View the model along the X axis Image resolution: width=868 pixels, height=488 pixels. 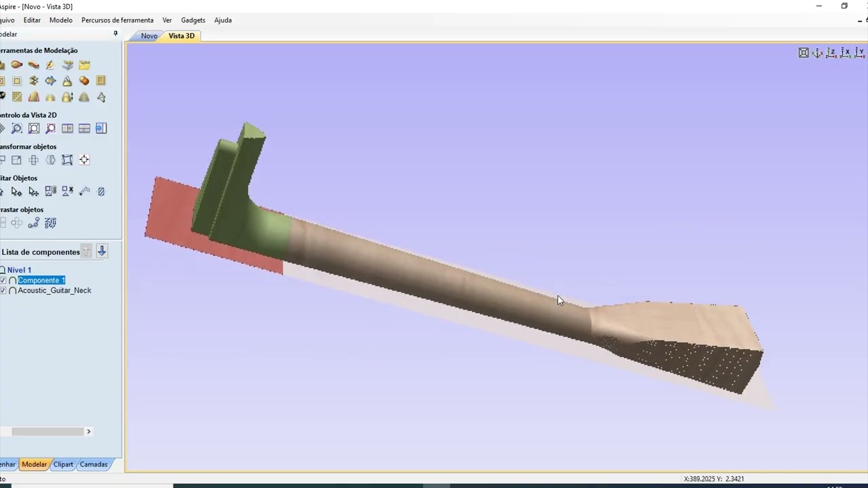pos(846,53)
